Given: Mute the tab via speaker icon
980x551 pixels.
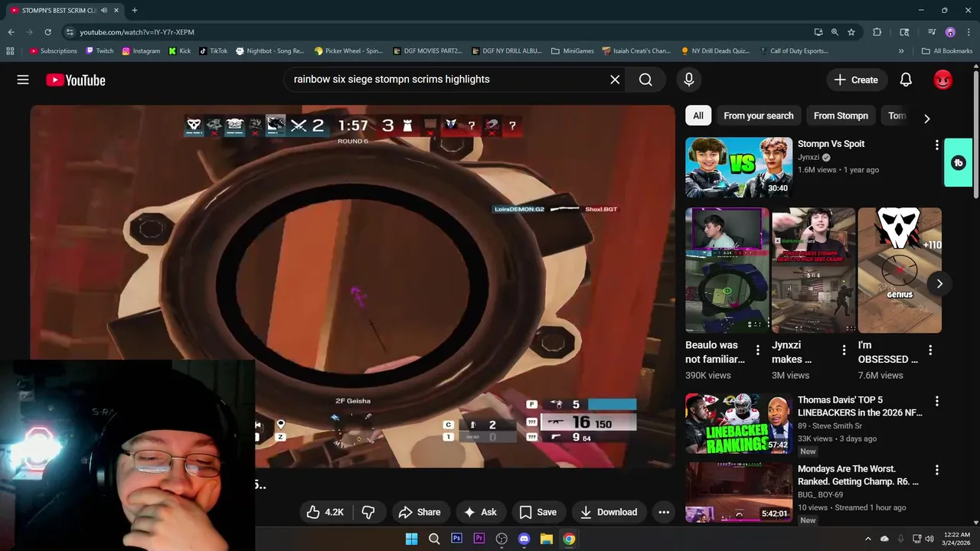Looking at the screenshot, I should point(104,11).
